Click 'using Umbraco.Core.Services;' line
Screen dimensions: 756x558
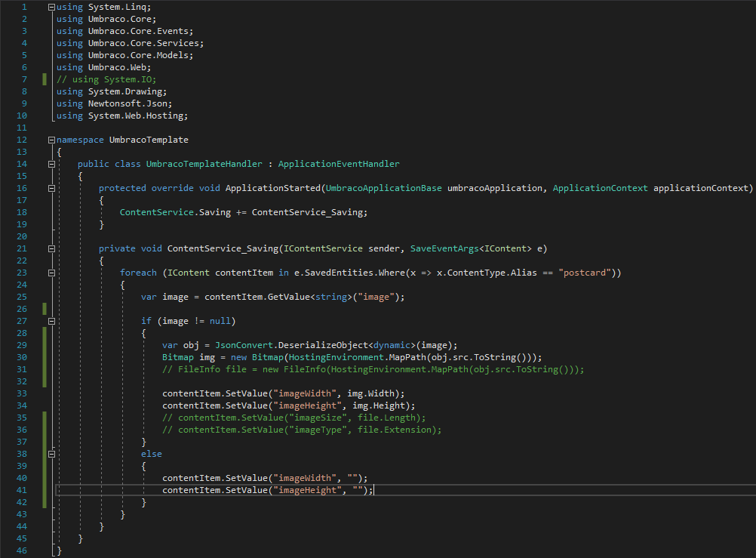(x=131, y=44)
